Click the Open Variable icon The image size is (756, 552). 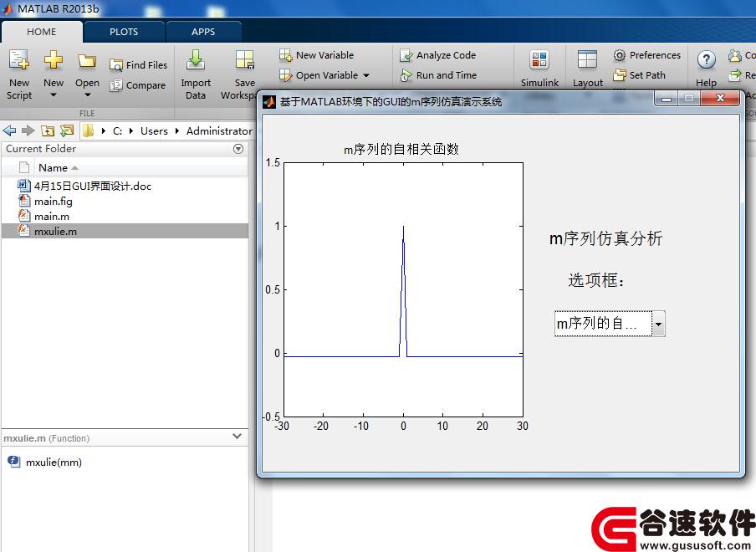click(285, 75)
